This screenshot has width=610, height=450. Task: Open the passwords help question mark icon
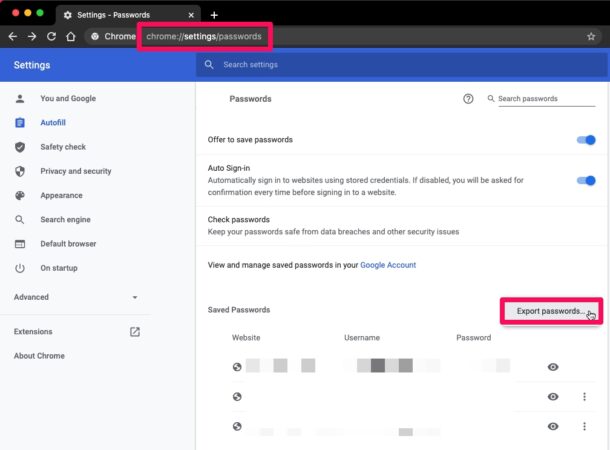[x=468, y=99]
